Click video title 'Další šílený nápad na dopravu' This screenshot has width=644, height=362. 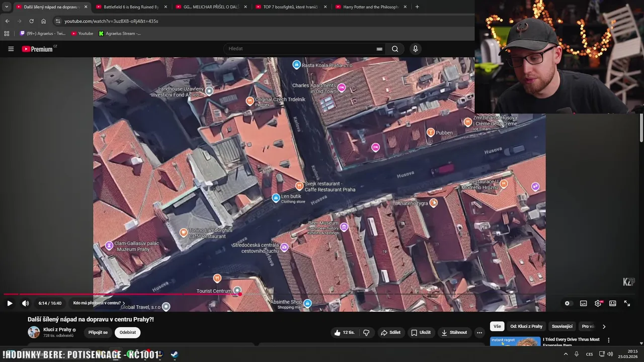click(91, 319)
